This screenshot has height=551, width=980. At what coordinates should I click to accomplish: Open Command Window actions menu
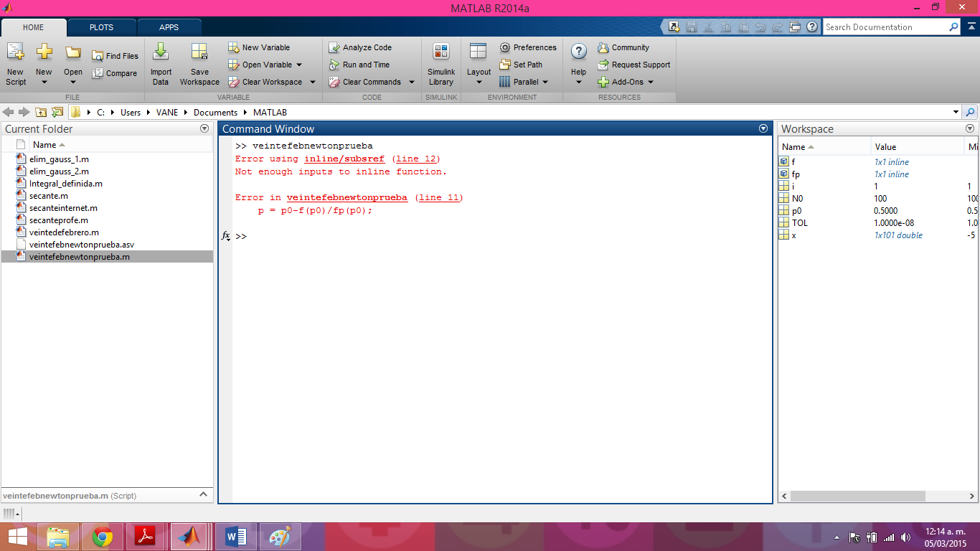pos(763,128)
